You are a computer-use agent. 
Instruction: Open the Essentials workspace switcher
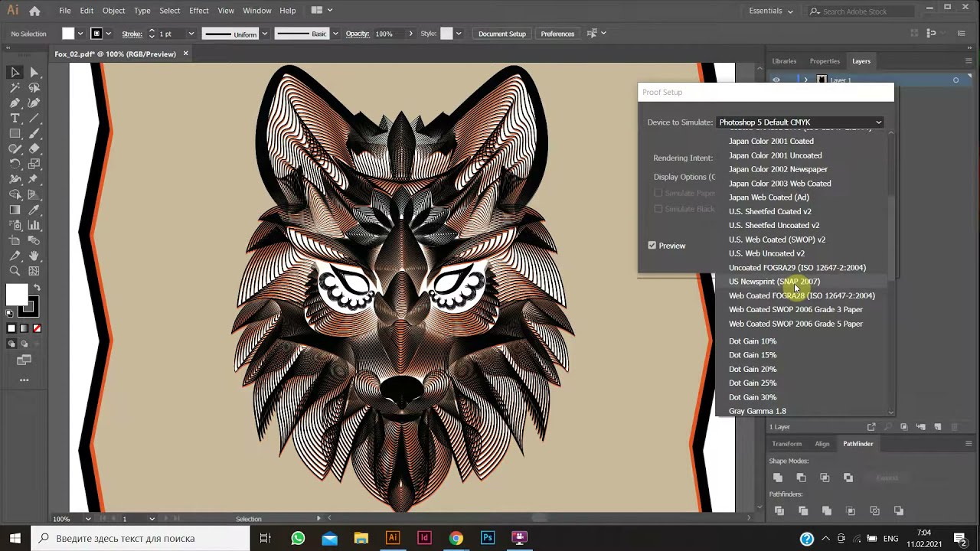[x=772, y=11]
